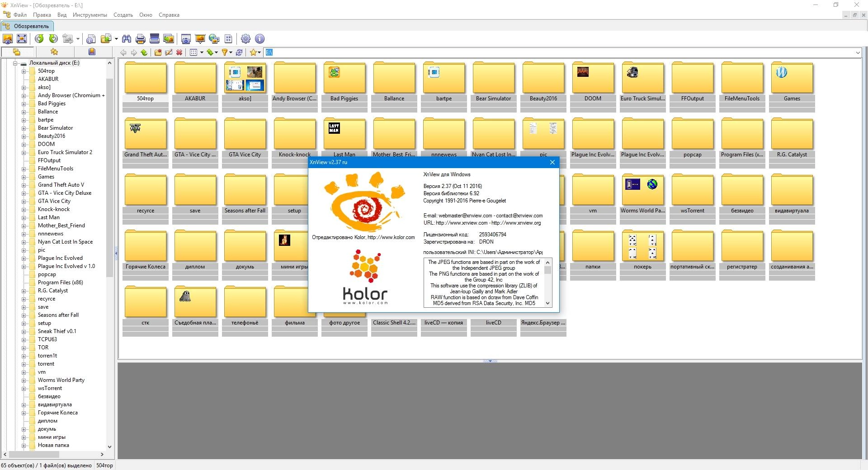Click the blue info About icon

[x=260, y=39]
